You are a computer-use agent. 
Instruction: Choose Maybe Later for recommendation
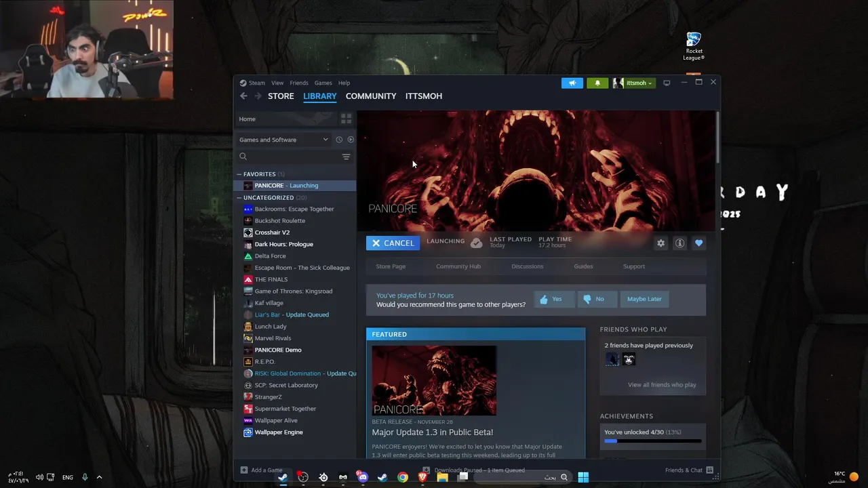[644, 299]
